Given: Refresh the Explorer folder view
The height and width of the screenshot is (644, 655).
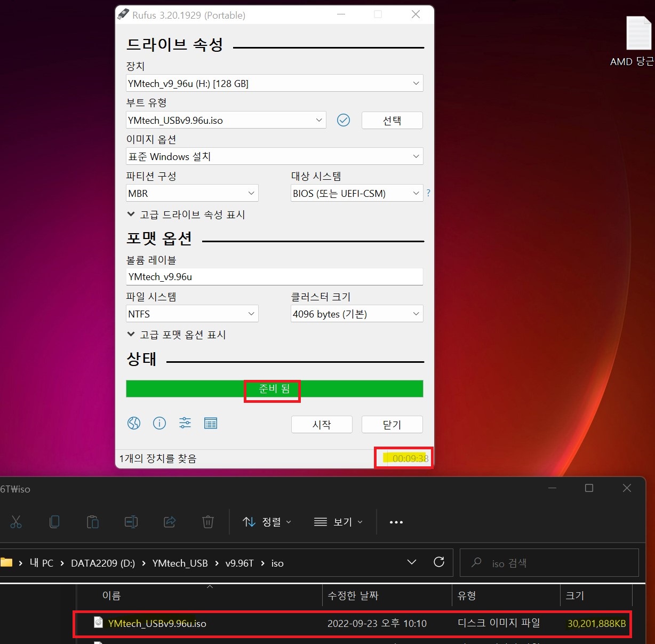Looking at the screenshot, I should pos(439,562).
